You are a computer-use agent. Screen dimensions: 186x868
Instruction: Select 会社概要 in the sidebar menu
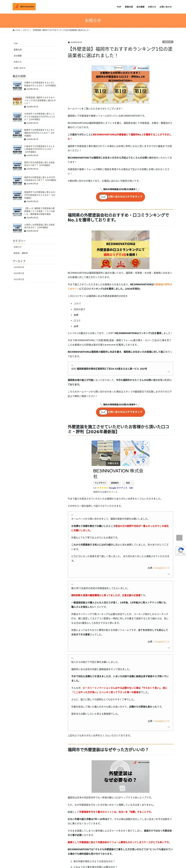click(x=34, y=56)
